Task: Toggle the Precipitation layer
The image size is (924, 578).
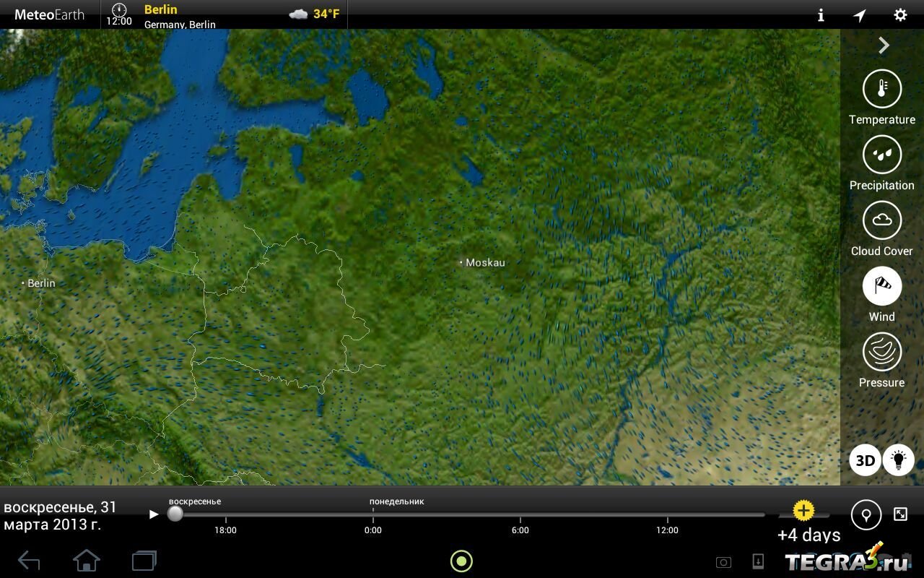Action: coord(881,155)
